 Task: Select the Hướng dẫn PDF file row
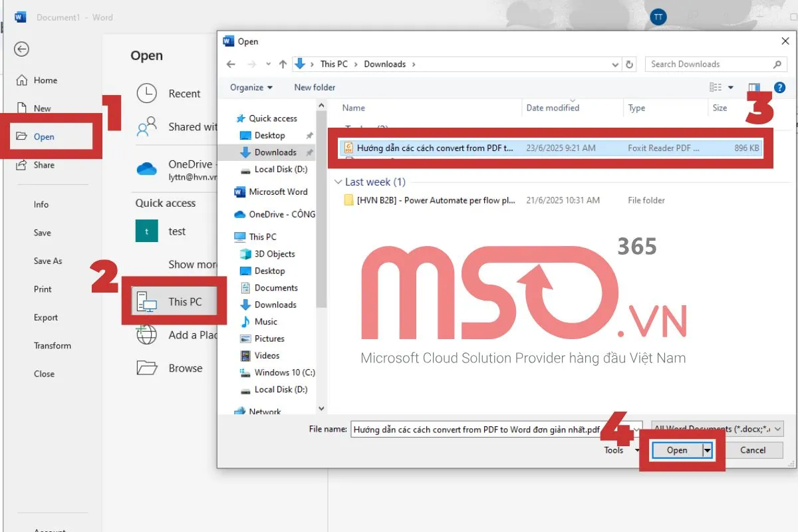(x=552, y=148)
